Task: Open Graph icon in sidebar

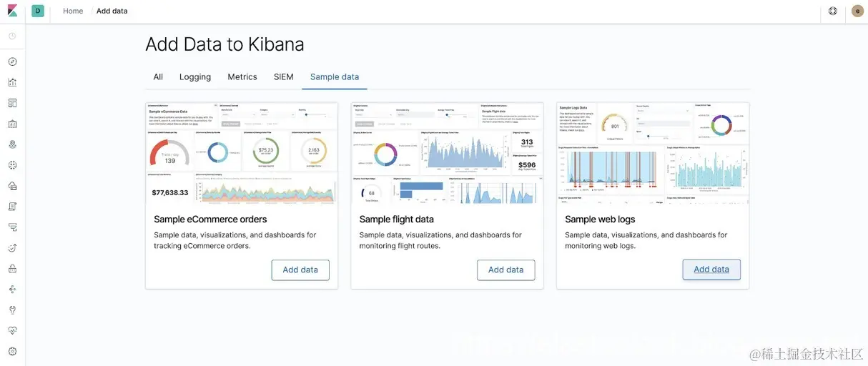Action: tap(12, 290)
